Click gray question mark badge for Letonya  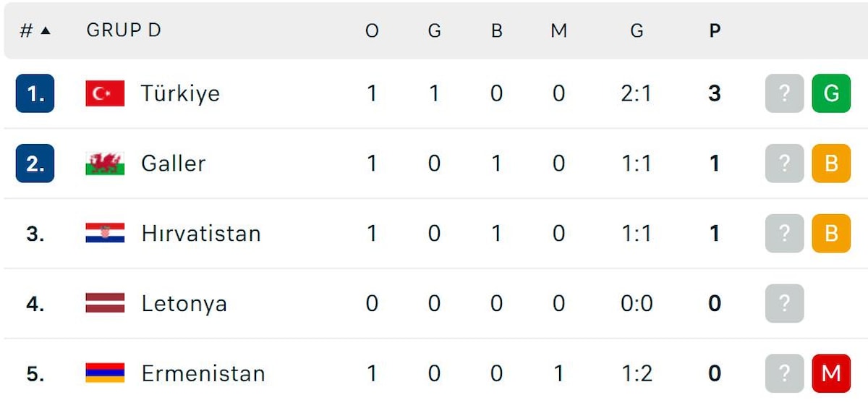point(785,303)
